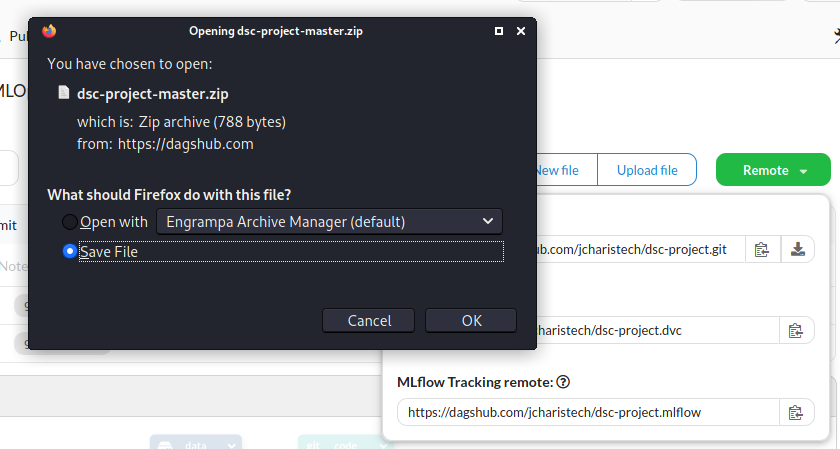Select the Open with radio button
Image resolution: width=840 pixels, height=449 pixels.
click(x=70, y=222)
